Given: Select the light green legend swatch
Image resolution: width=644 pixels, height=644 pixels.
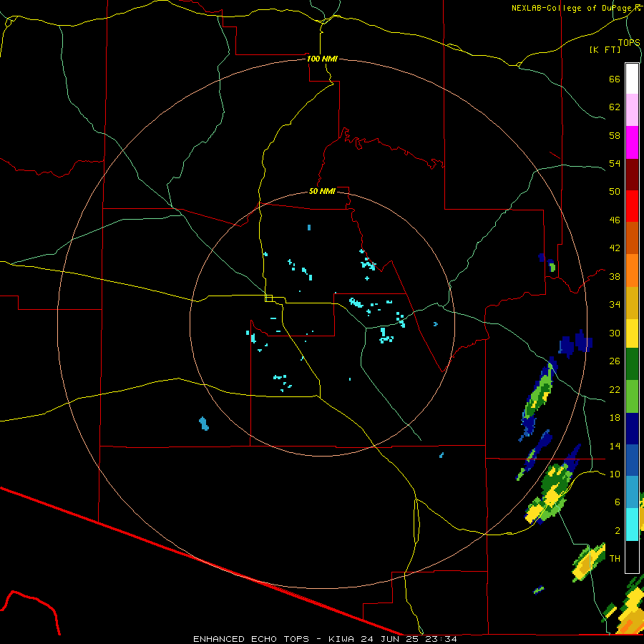Looking at the screenshot, I should [x=632, y=396].
